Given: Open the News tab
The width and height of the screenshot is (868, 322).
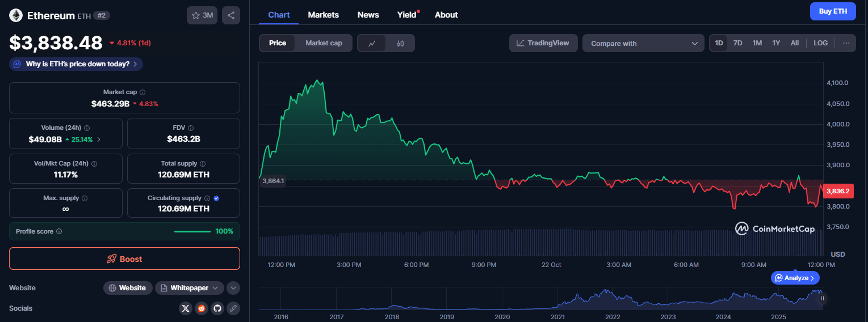Looking at the screenshot, I should click(368, 15).
